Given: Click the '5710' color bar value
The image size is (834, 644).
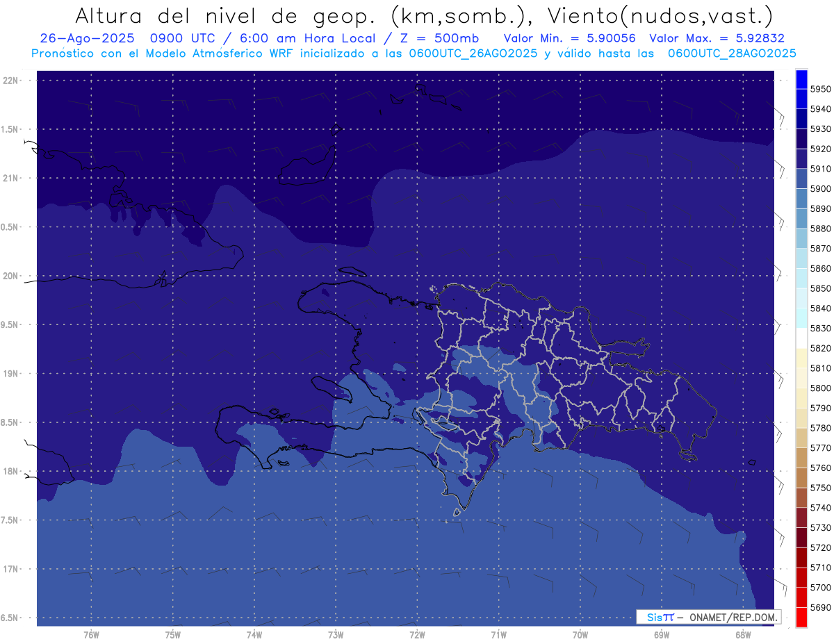Looking at the screenshot, I should (x=821, y=568).
